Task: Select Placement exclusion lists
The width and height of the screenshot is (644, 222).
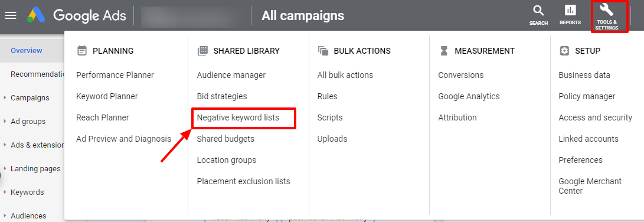Action: (244, 181)
